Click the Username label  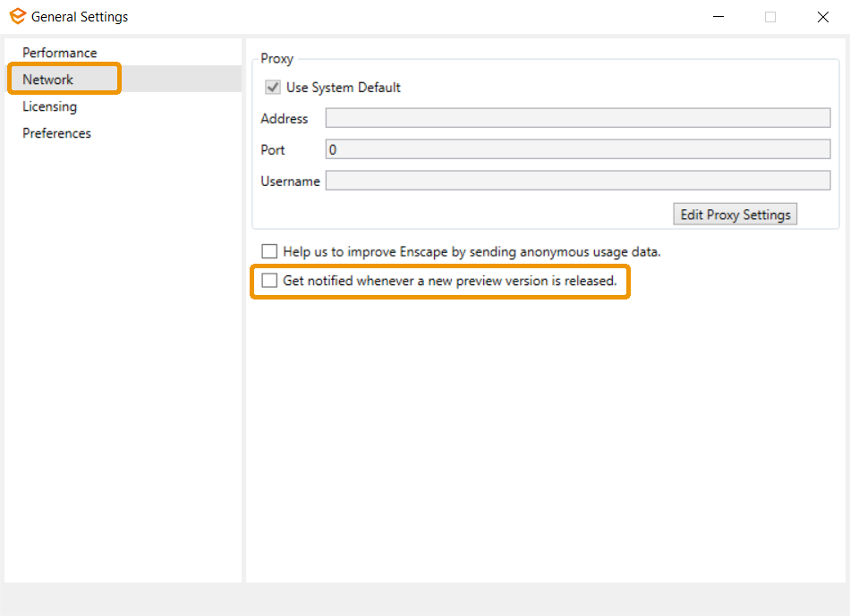coord(290,181)
